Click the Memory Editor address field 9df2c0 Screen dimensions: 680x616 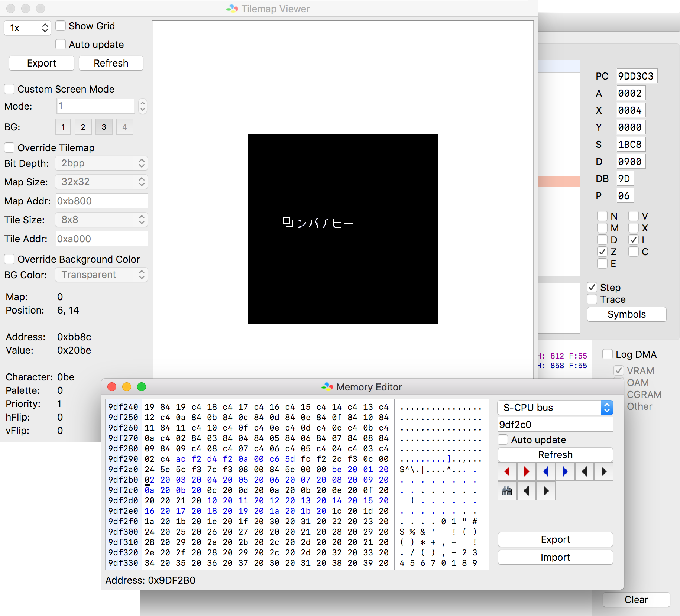click(x=555, y=425)
